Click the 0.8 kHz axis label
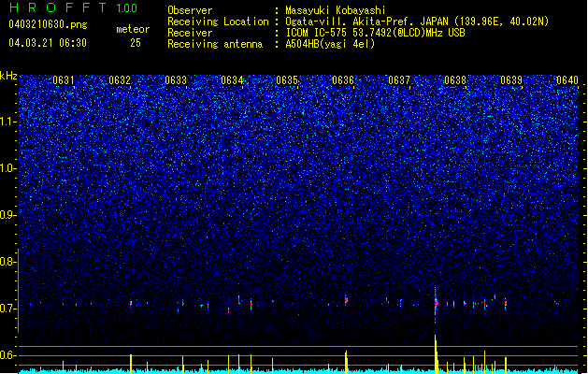588x374 pixels. [7, 262]
